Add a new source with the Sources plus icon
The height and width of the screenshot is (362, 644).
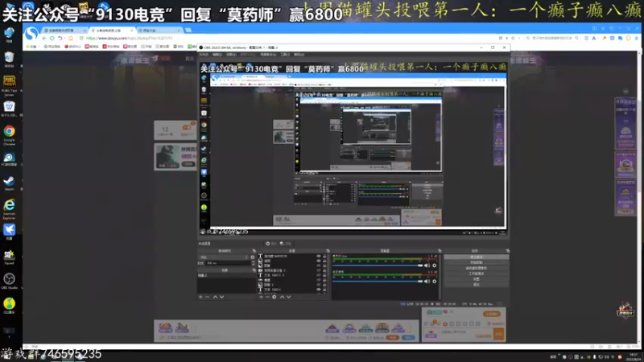tap(261, 297)
